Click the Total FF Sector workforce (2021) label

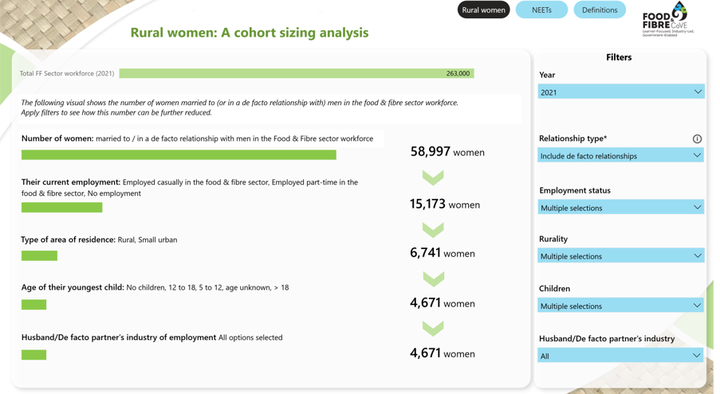coord(67,73)
